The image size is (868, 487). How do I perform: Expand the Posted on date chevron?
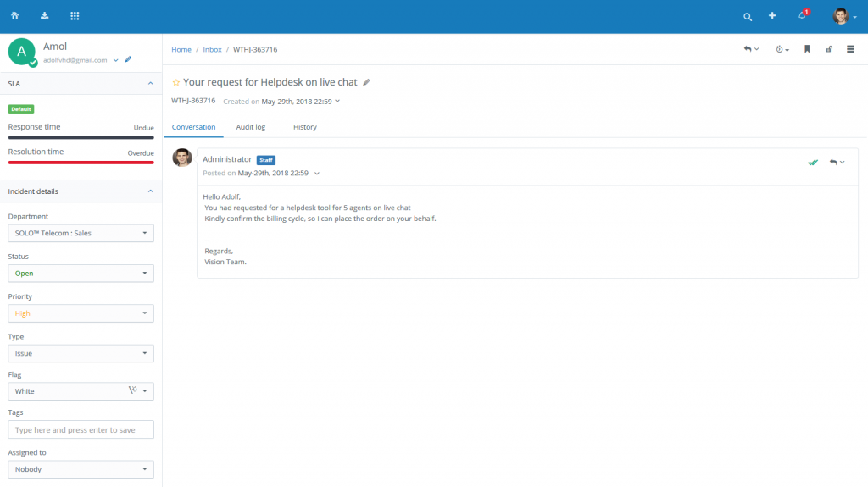coord(317,174)
